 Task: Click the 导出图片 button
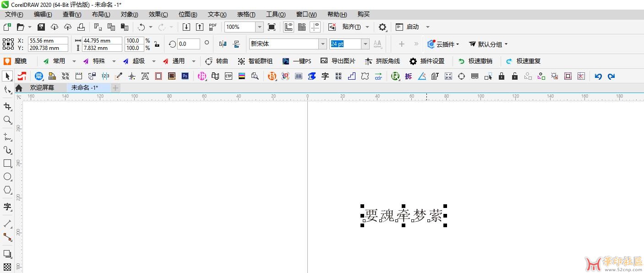click(338, 61)
